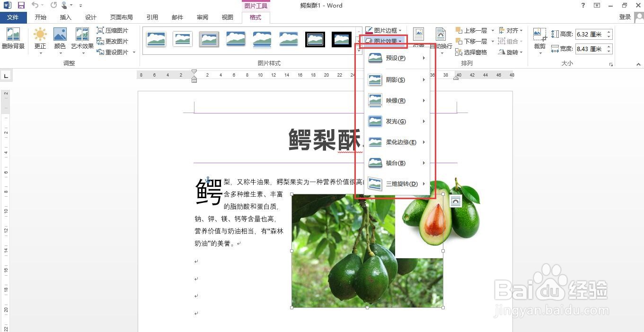This screenshot has width=644, height=332.
Task: Click the Picture Effects (图片效果) button
Action: 384,41
